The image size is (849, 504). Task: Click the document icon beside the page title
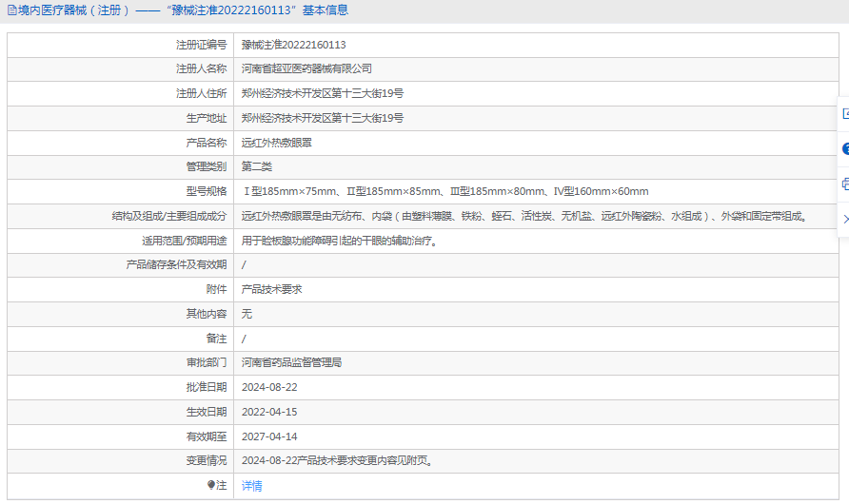tap(10, 10)
